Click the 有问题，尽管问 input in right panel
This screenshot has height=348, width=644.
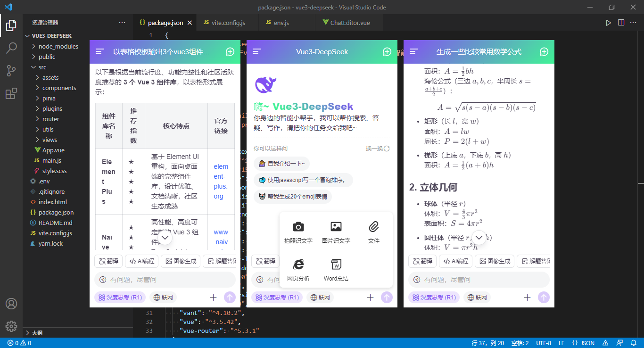479,280
